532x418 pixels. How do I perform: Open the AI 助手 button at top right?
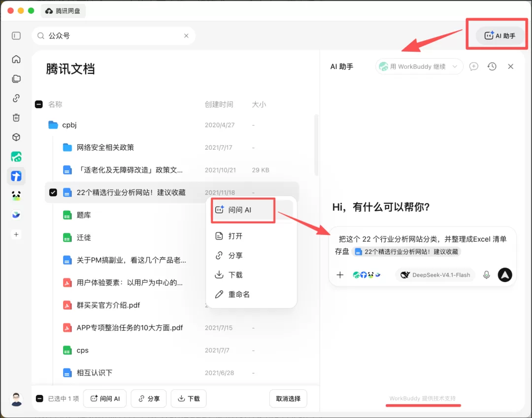pyautogui.click(x=500, y=35)
